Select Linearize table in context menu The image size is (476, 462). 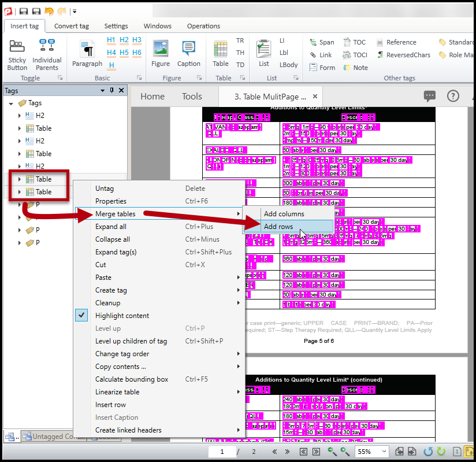pyautogui.click(x=159, y=392)
